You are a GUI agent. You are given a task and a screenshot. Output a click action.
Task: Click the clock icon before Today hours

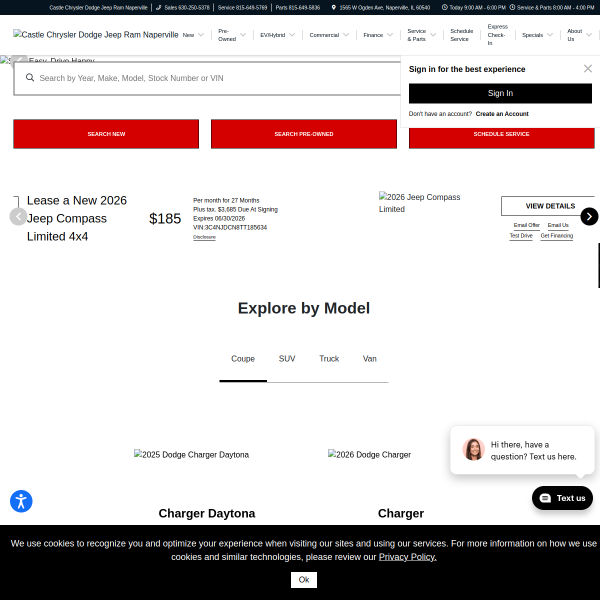click(x=444, y=7)
